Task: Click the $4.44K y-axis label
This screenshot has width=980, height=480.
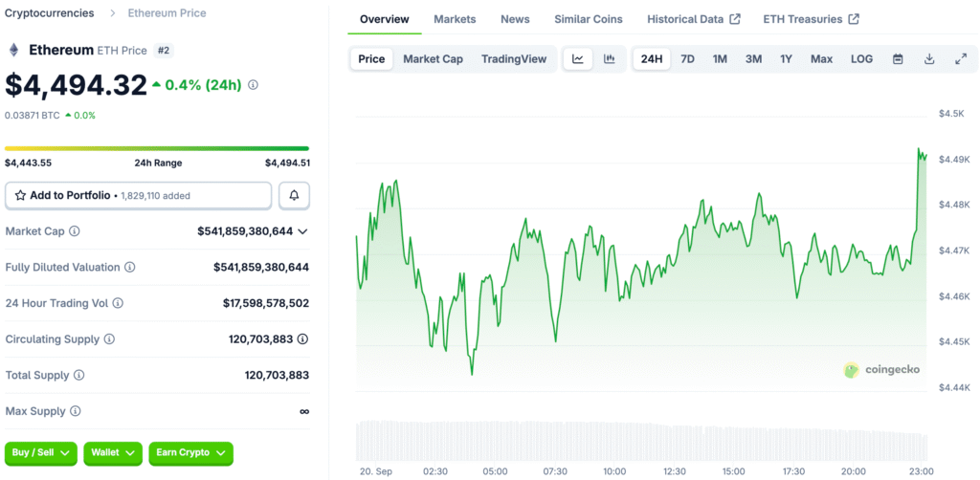Action: (x=954, y=387)
